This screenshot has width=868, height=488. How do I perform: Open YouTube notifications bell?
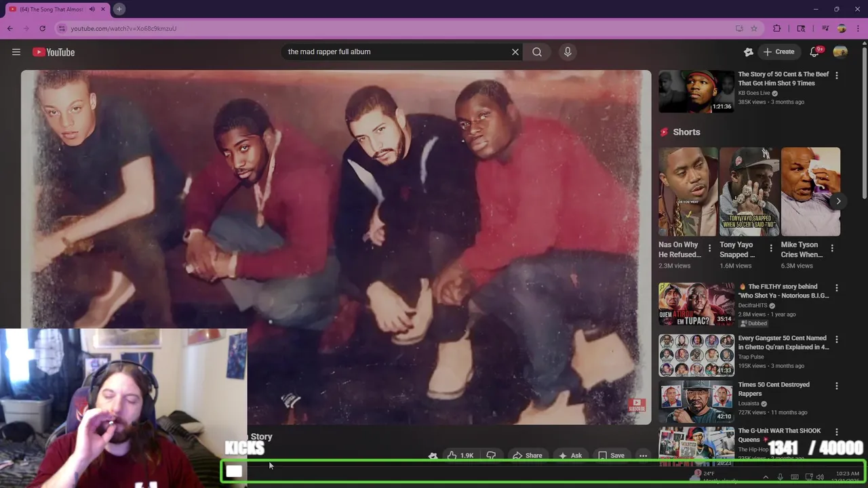pos(815,52)
